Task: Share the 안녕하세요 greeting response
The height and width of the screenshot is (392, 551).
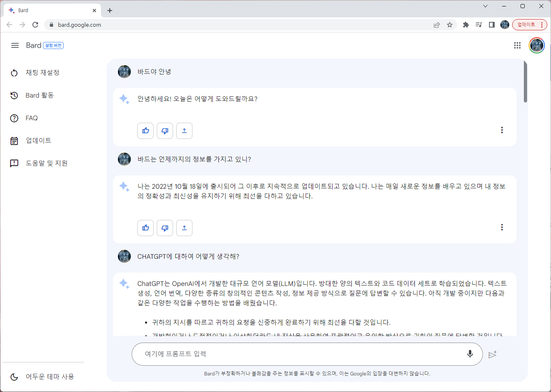Action: pyautogui.click(x=184, y=131)
